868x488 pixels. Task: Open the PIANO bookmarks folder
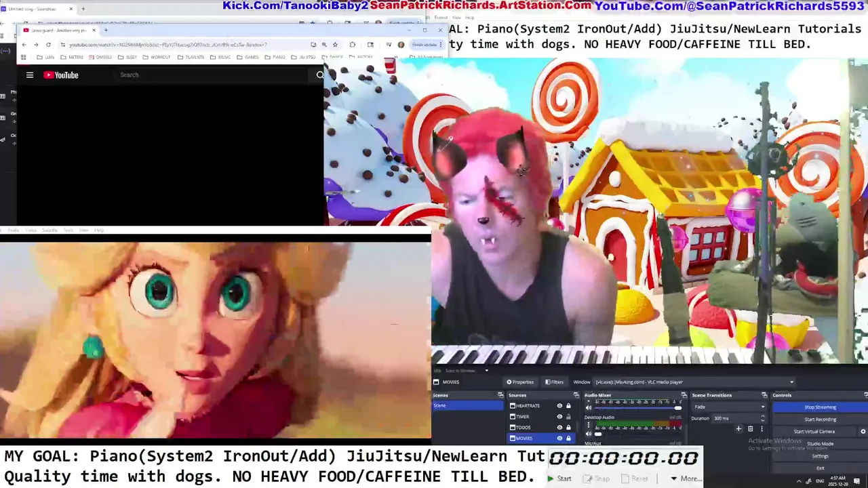[x=275, y=58]
